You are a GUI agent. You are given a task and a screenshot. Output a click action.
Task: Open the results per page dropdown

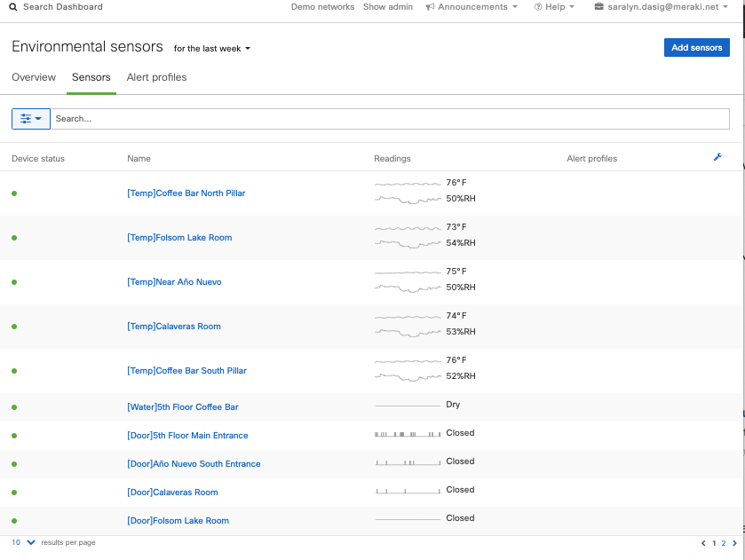pos(21,541)
